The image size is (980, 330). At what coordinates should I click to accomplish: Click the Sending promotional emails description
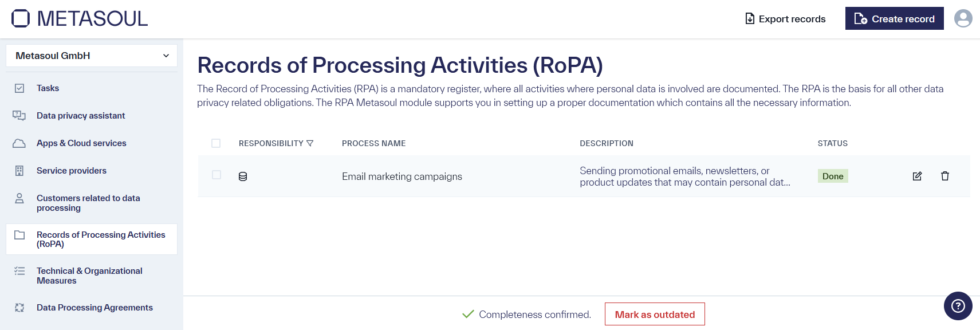pos(685,176)
